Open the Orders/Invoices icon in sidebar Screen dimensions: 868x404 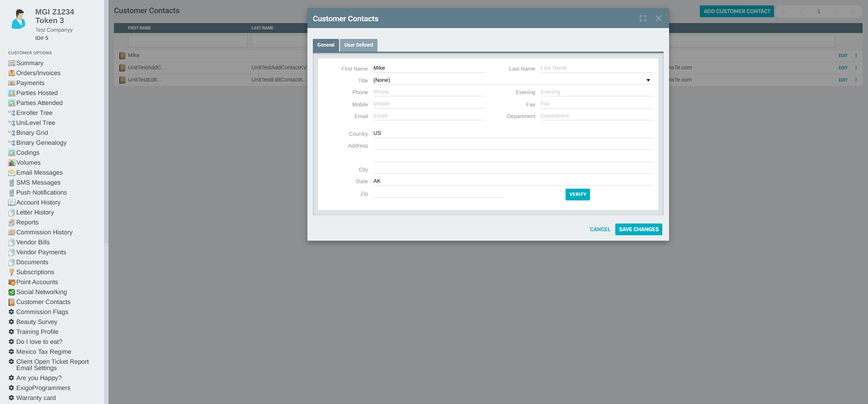(x=12, y=73)
